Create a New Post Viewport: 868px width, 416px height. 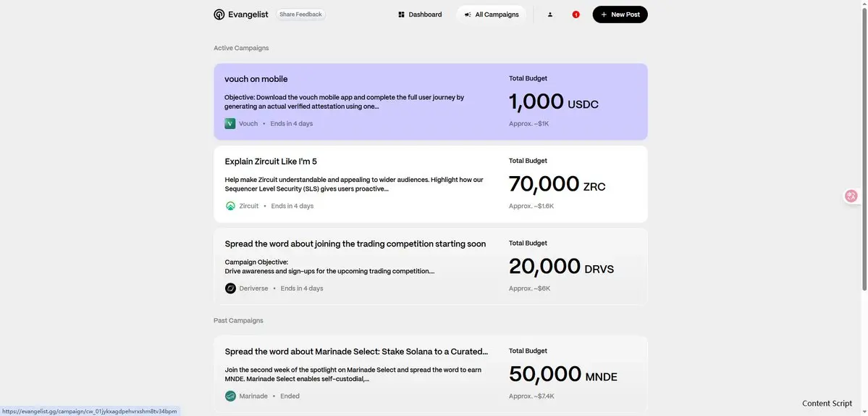click(620, 14)
